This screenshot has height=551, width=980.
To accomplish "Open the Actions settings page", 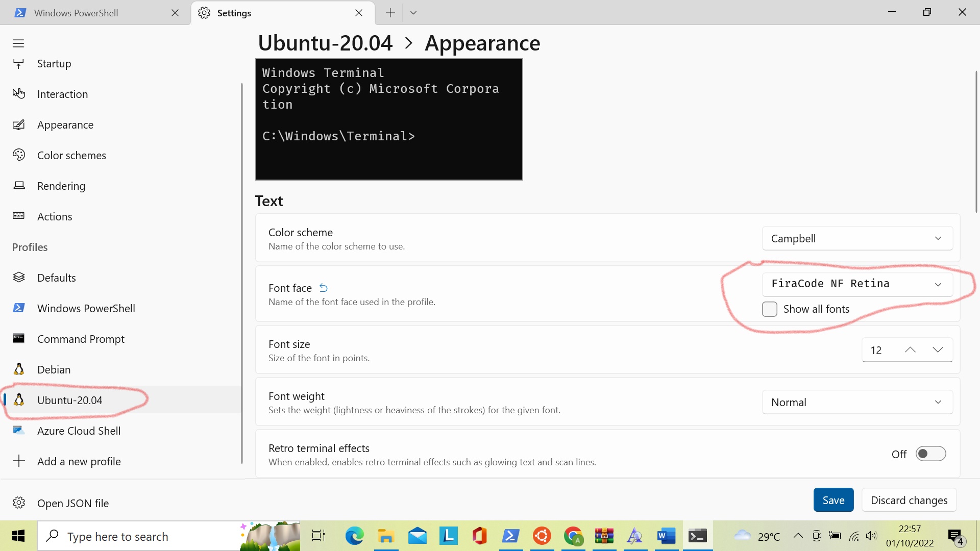I will click(54, 216).
